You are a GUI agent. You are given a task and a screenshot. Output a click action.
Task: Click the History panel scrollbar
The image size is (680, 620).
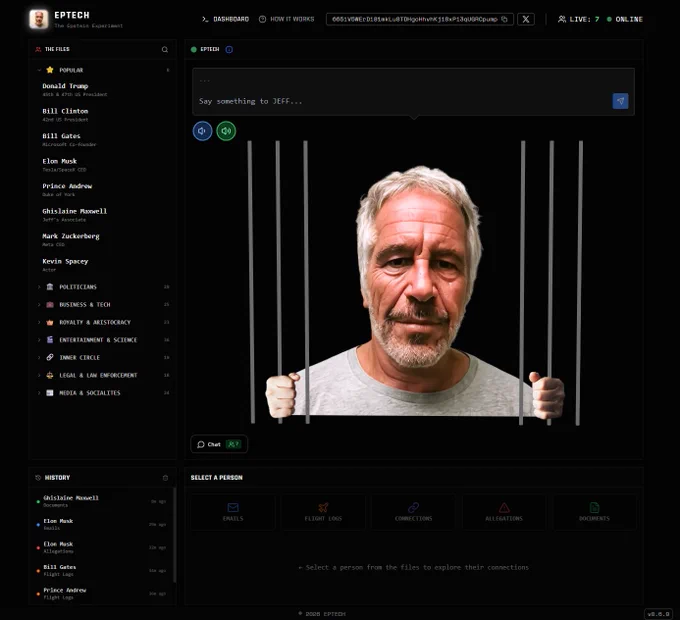[x=174, y=535]
